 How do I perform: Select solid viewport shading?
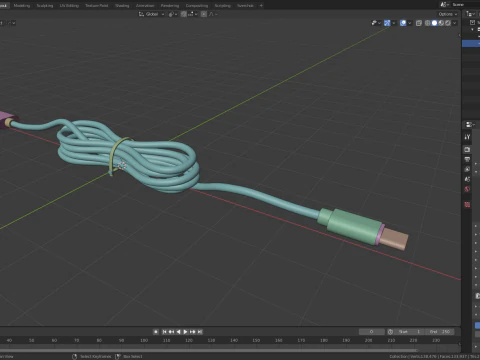[x=434, y=23]
